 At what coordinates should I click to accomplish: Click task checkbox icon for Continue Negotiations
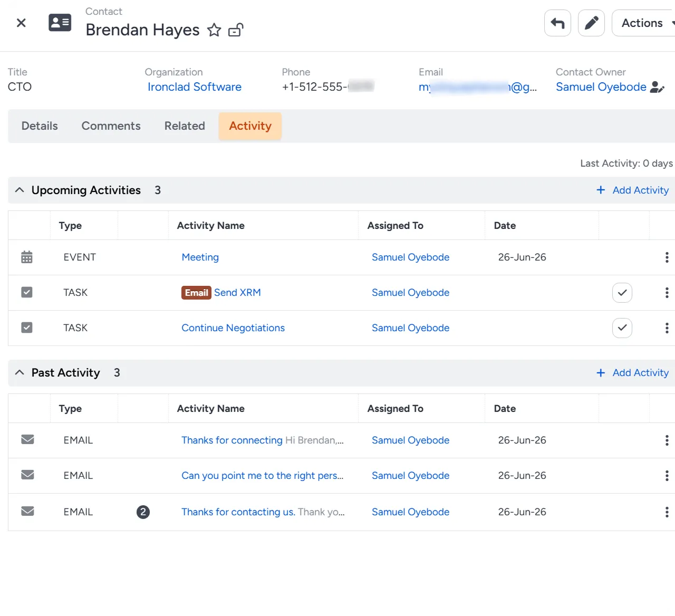tap(27, 328)
